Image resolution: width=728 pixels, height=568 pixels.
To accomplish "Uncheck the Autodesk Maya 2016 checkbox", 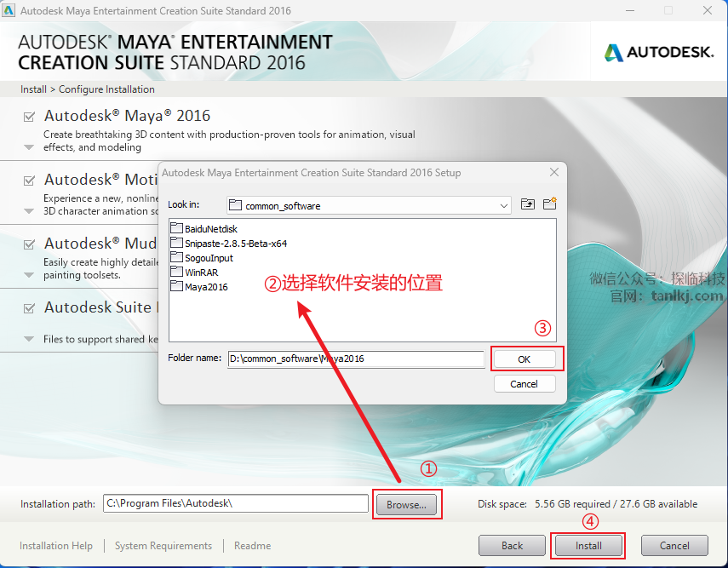I will (x=29, y=117).
